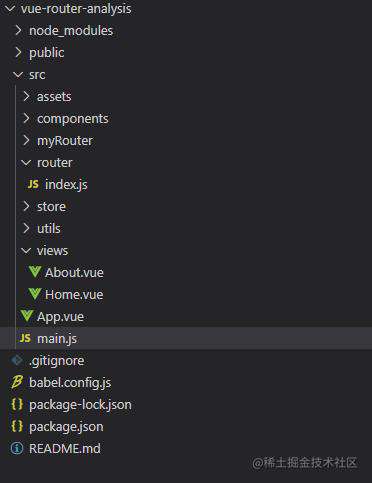The height and width of the screenshot is (483, 372).
Task: Click the git icon beside .gitignore
Action: click(x=17, y=360)
